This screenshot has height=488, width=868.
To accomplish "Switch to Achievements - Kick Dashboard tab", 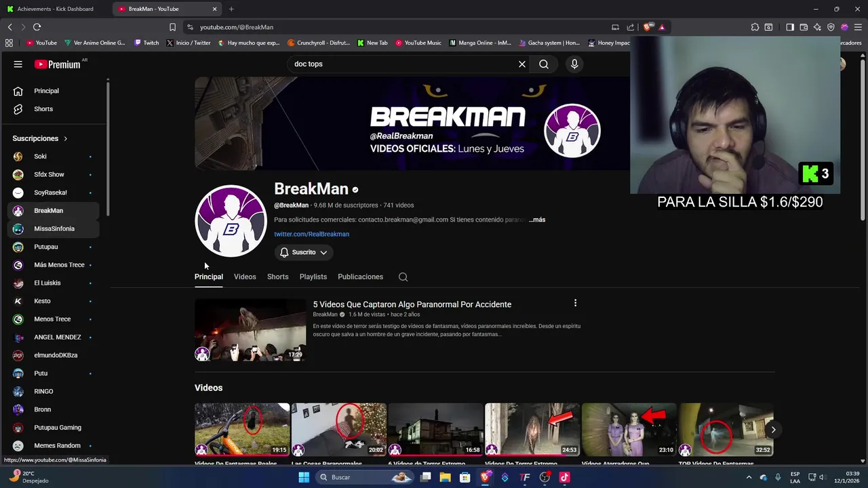I will click(56, 9).
